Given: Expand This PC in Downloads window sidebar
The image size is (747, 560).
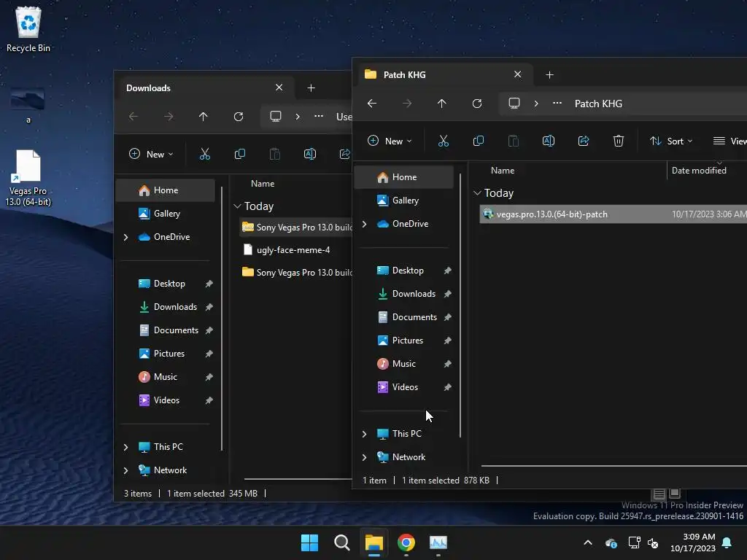Looking at the screenshot, I should [125, 447].
